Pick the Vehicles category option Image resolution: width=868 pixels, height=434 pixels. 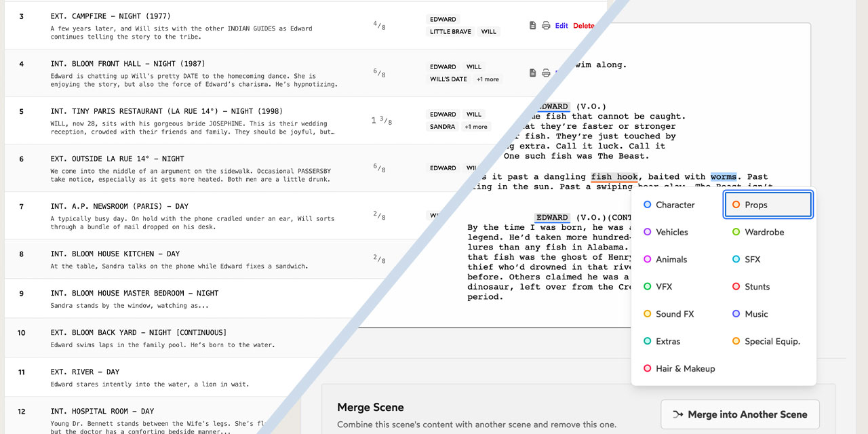tap(671, 232)
